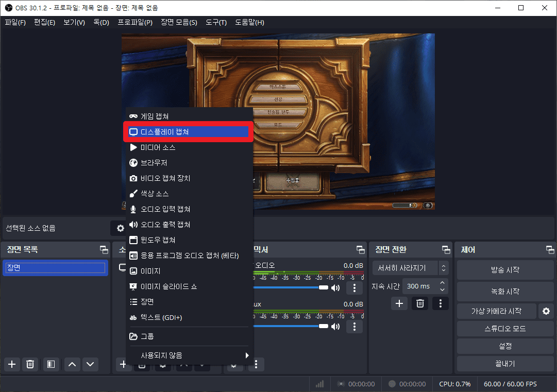This screenshot has height=392, width=557.
Task: Choose 그룹 in the source menu
Action: [189, 336]
